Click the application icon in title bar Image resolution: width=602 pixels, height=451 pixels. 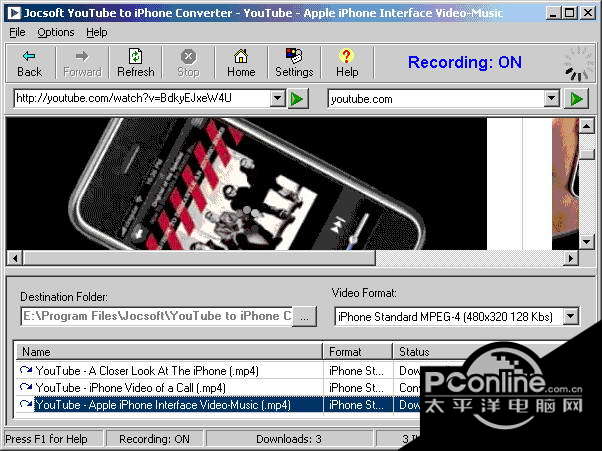click(14, 13)
